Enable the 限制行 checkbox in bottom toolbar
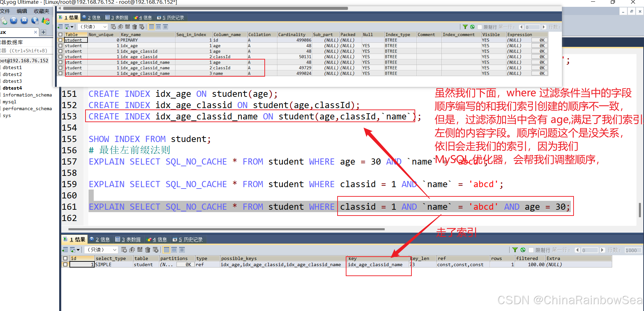This screenshot has width=644, height=311. [x=531, y=250]
